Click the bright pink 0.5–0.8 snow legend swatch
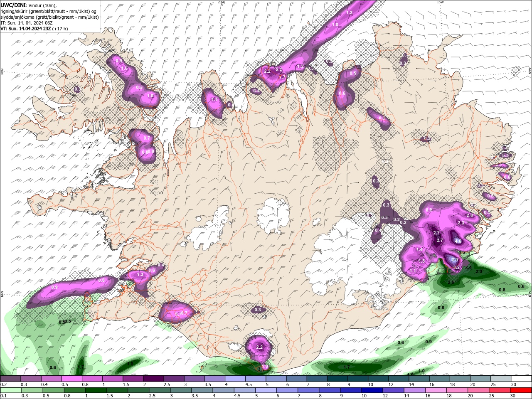 (71, 379)
